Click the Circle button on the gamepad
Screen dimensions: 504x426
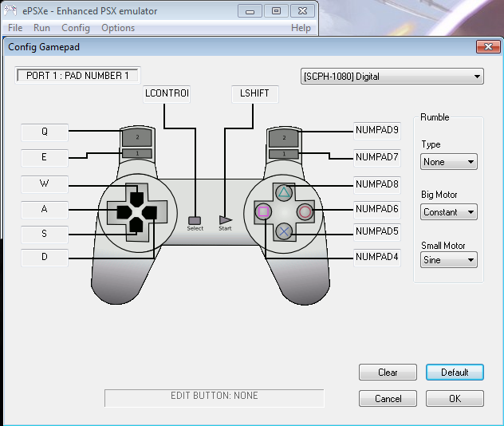305,212
